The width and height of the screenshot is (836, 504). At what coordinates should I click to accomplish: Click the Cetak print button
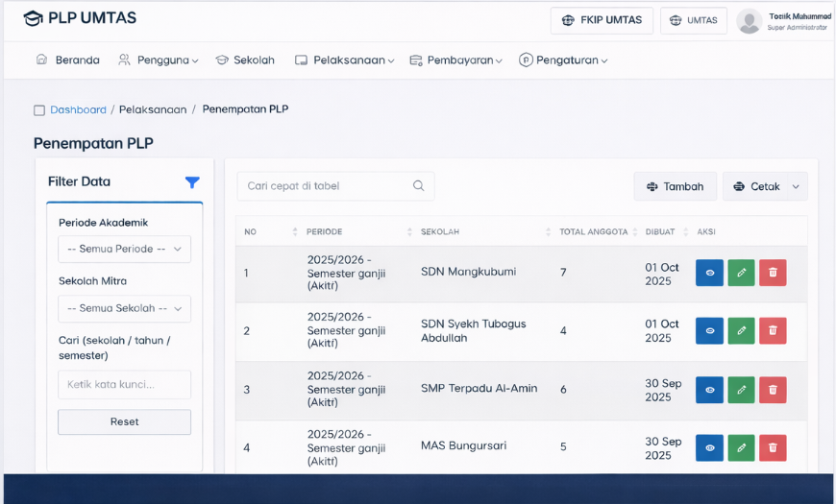(756, 186)
